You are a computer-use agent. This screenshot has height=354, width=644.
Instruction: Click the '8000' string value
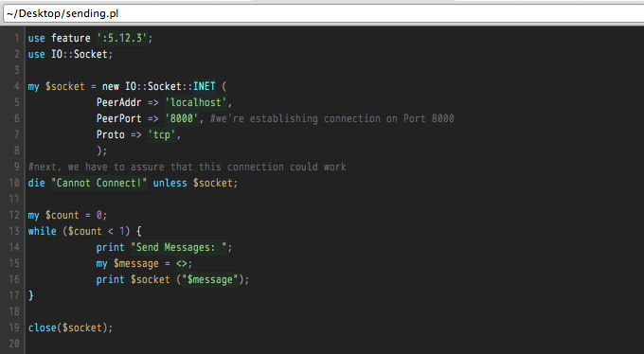pyautogui.click(x=182, y=118)
